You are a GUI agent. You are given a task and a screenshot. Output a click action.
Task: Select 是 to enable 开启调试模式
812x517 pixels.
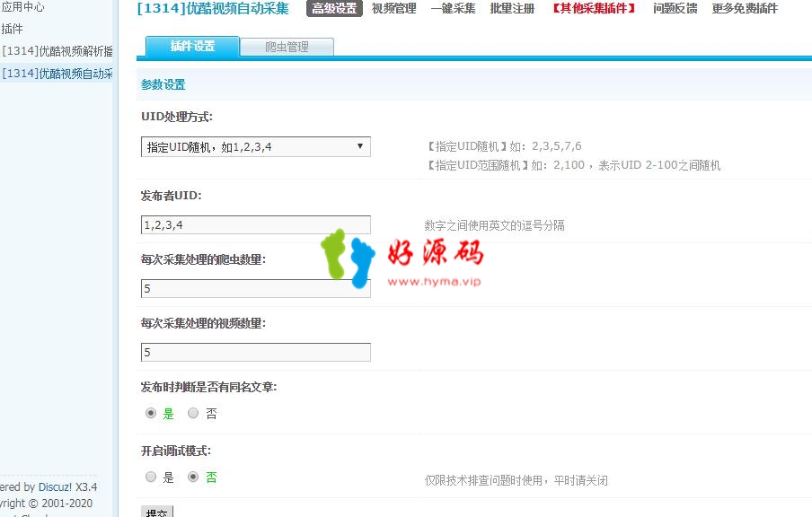pyautogui.click(x=151, y=477)
